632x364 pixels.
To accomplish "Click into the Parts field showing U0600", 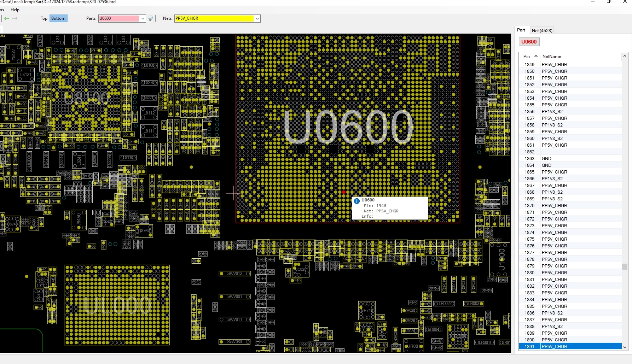I will point(119,18).
